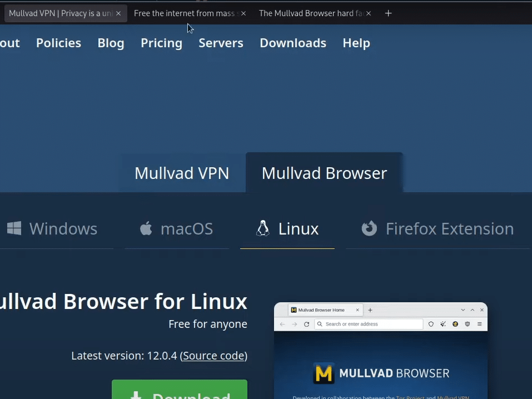
Task: Navigate to Servers page
Action: pyautogui.click(x=221, y=43)
